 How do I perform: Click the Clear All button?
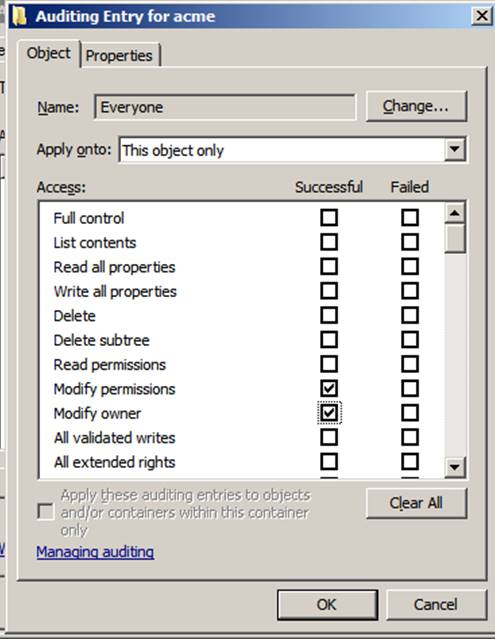coord(416,503)
